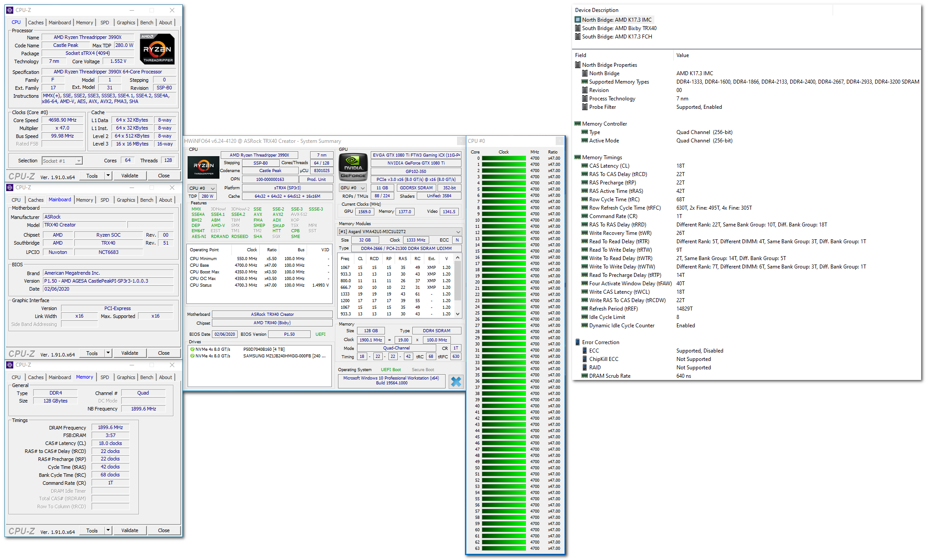
Task: Click the 'Value' column header
Action: (683, 55)
